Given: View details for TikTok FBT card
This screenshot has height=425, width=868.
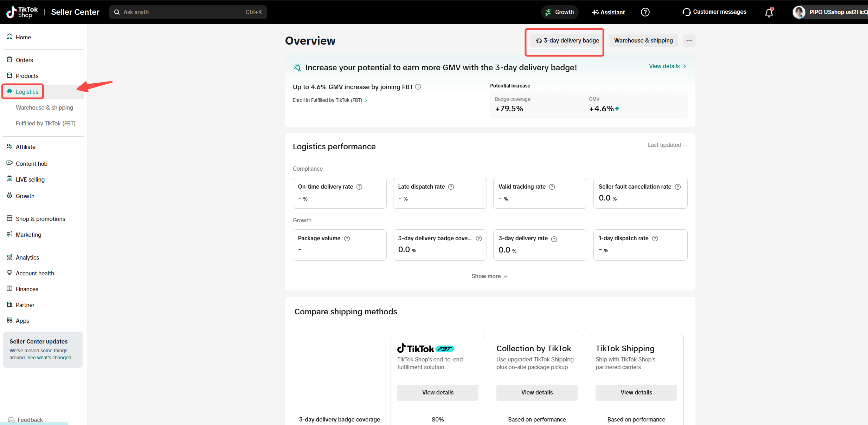Looking at the screenshot, I should tap(438, 393).
